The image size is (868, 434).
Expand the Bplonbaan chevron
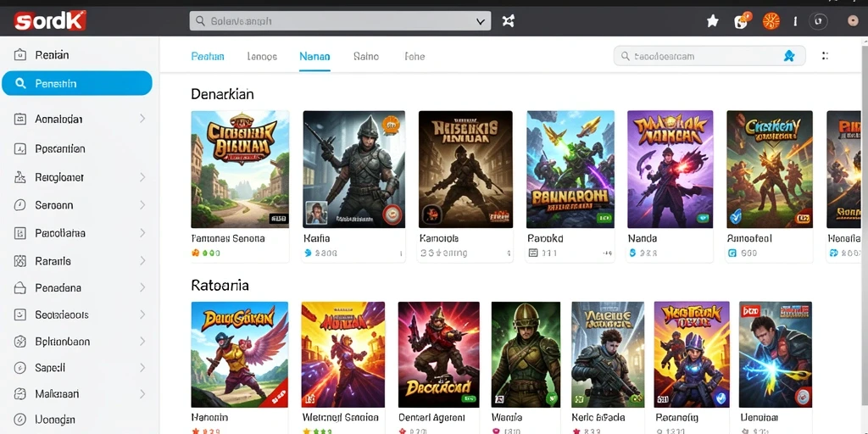pyautogui.click(x=142, y=341)
